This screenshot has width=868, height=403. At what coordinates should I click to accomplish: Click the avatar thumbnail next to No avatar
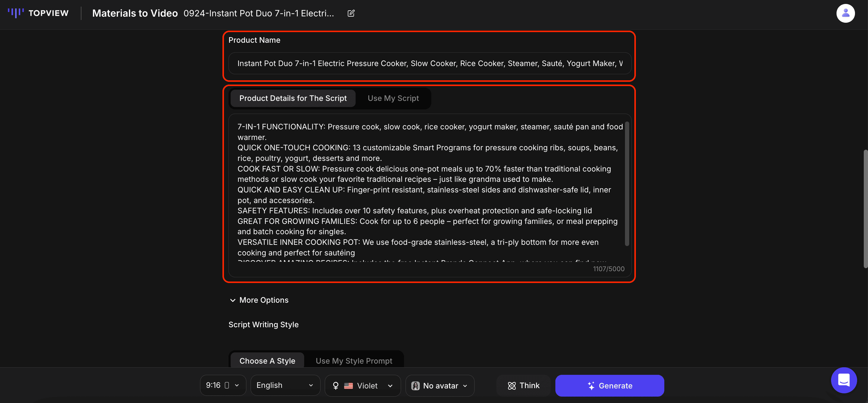[x=416, y=385]
